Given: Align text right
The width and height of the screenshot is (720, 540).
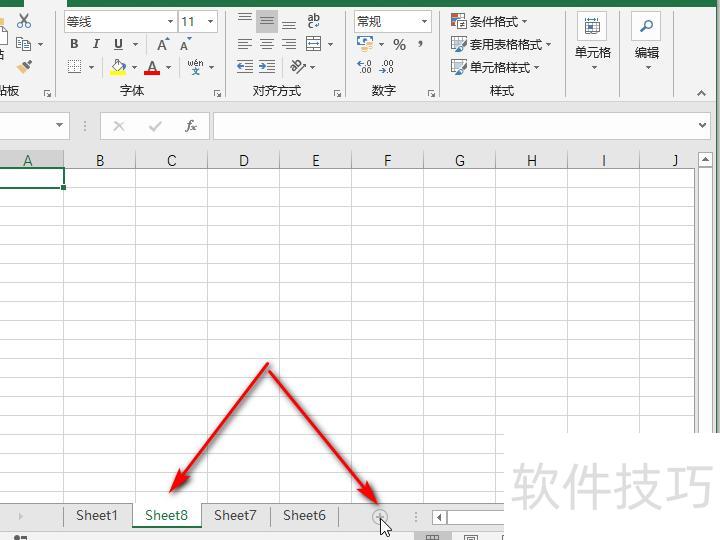Looking at the screenshot, I should pos(289,44).
